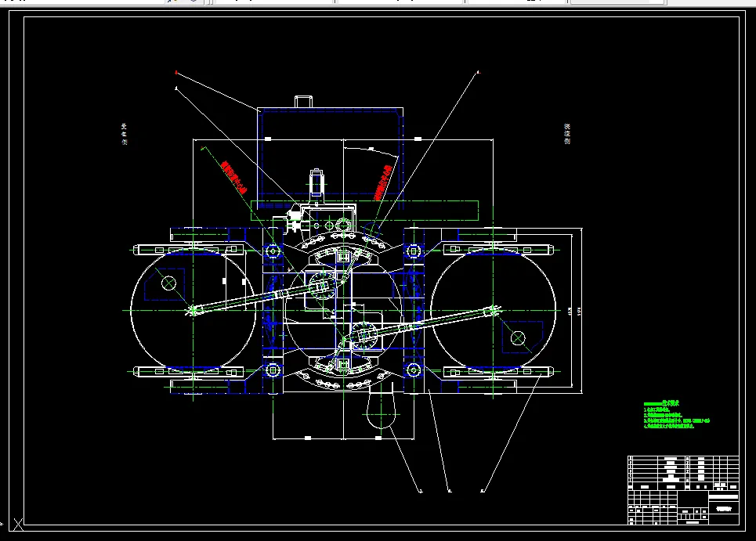Select the red leader number at top right
Image resolution: width=756 pixels, height=541 pixels.
click(479, 72)
